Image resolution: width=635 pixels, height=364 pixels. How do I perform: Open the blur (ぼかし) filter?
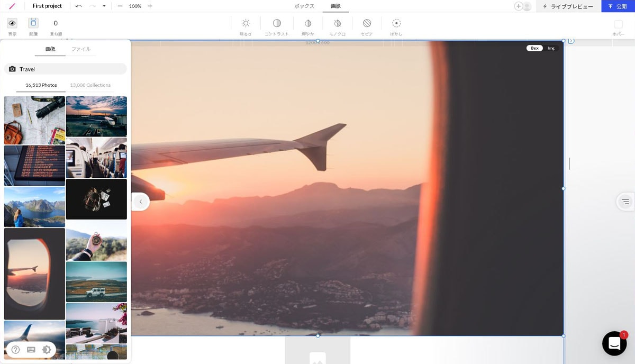(x=396, y=23)
